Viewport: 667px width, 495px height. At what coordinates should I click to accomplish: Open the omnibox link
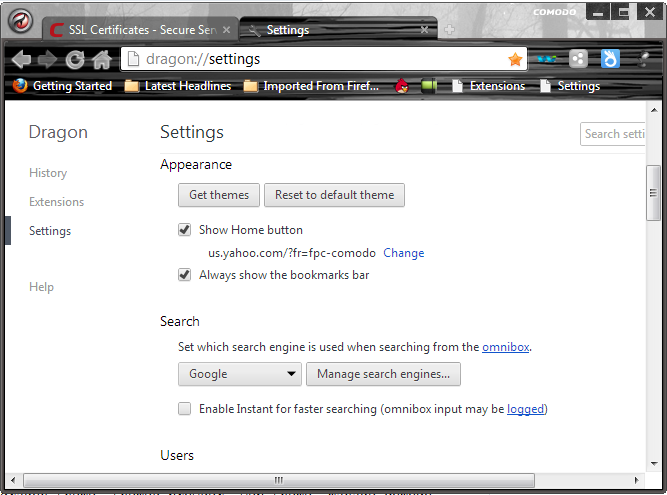(505, 347)
